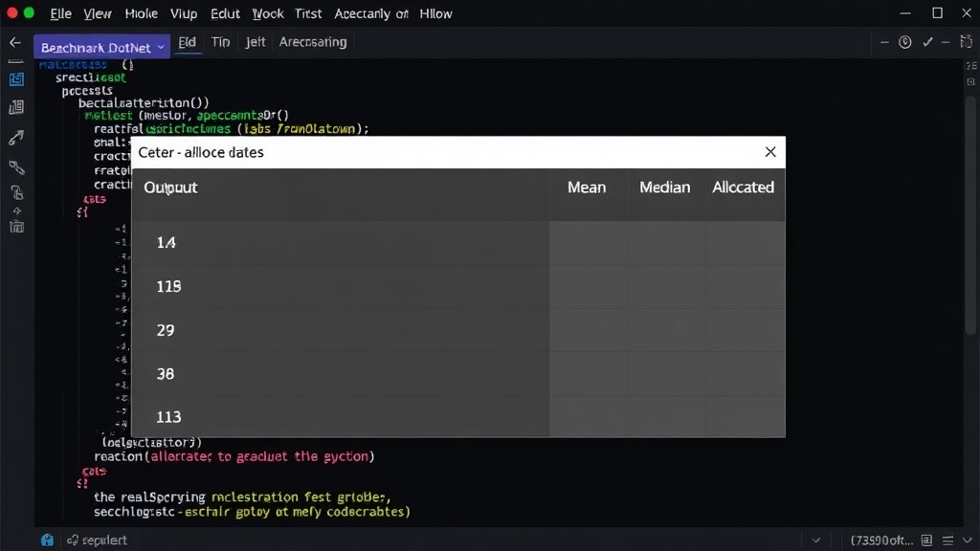Open the Benchnark DotNet dropdown
This screenshot has width=980, height=551.
[x=101, y=47]
